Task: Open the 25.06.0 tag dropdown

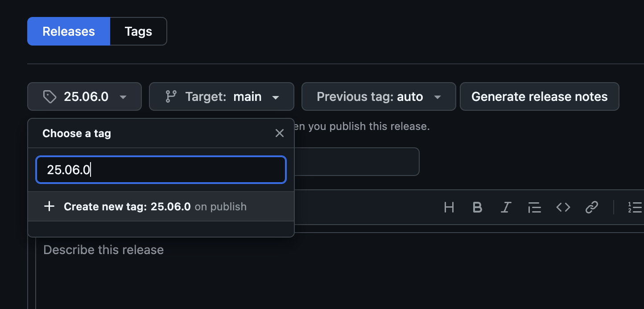Action: (84, 96)
